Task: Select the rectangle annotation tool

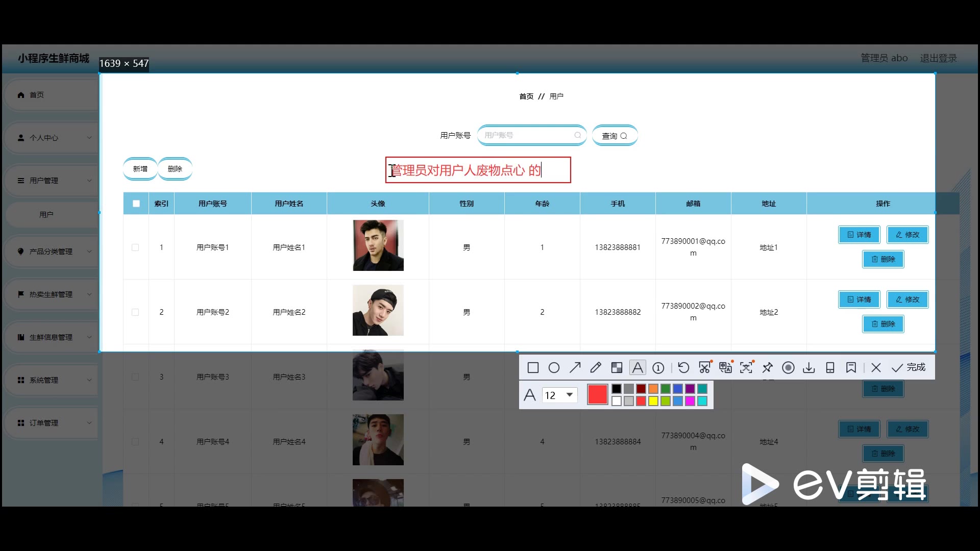Action: click(533, 368)
